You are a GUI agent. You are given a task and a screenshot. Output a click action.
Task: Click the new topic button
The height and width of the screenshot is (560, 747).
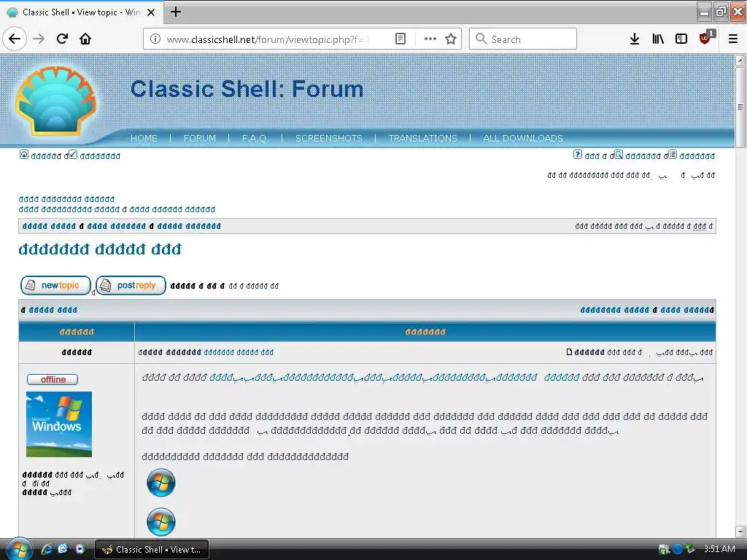coord(55,285)
